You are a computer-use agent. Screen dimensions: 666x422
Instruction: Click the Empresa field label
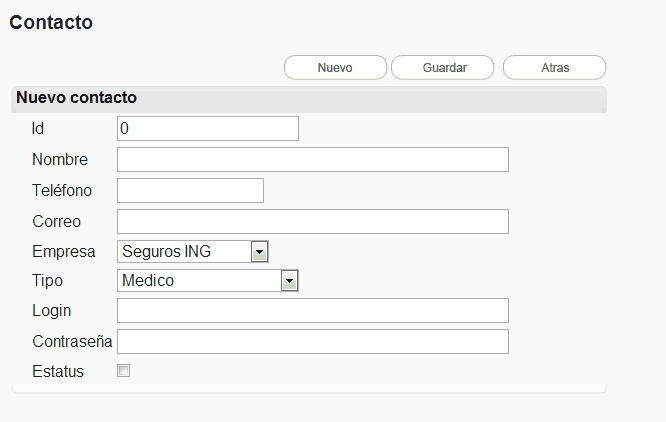[x=63, y=251]
